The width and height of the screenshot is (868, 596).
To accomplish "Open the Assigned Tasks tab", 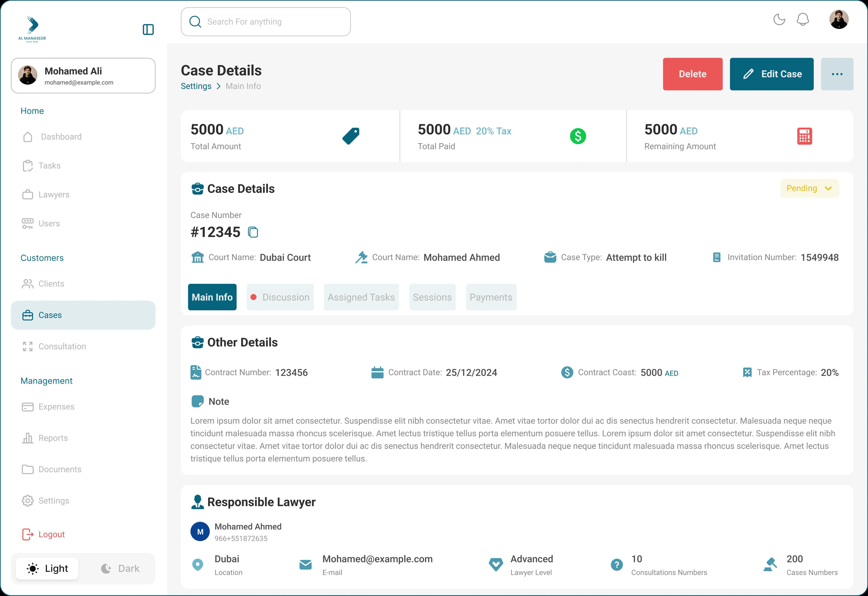I will [x=361, y=297].
